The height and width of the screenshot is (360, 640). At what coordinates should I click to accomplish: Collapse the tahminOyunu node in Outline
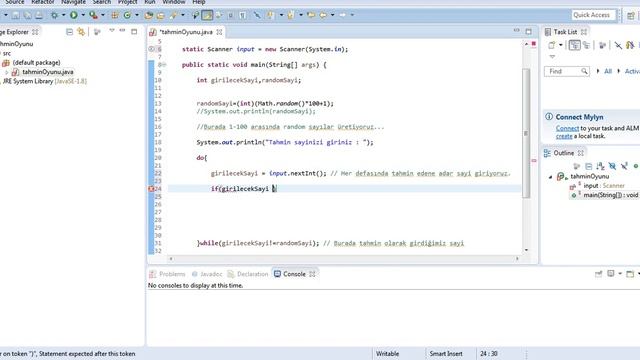[x=550, y=177]
